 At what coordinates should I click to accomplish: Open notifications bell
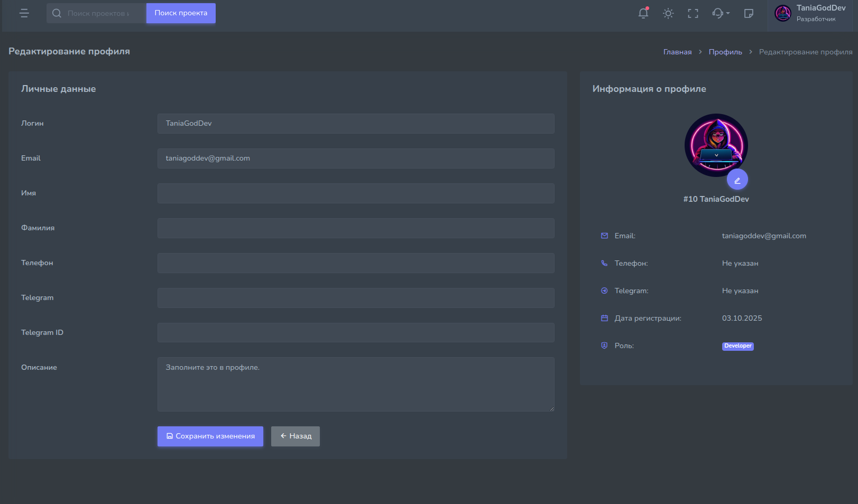[x=643, y=13]
